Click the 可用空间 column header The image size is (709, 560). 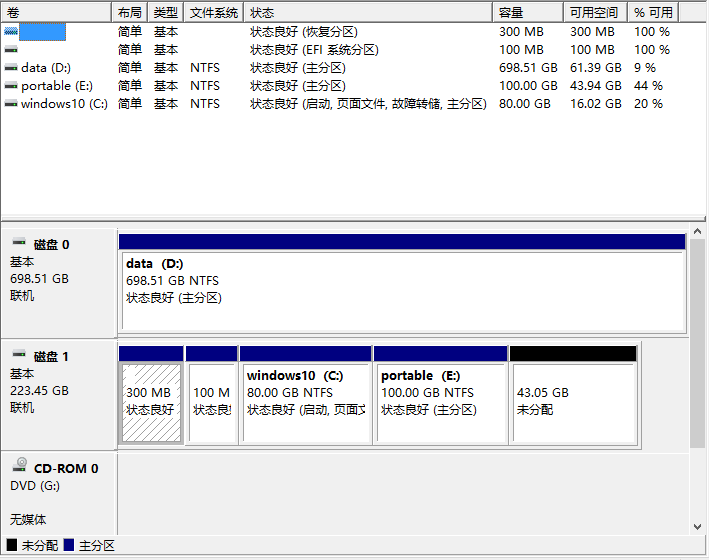click(x=594, y=12)
